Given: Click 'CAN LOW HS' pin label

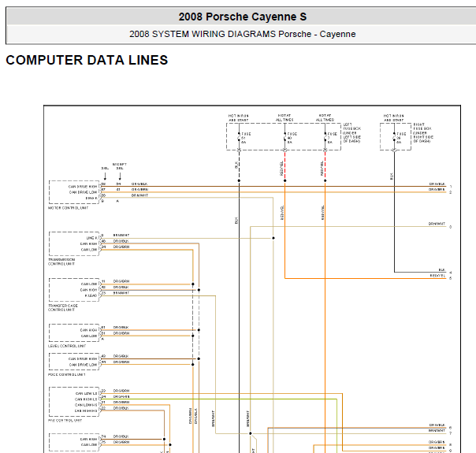Looking at the screenshot, I should (86, 405).
